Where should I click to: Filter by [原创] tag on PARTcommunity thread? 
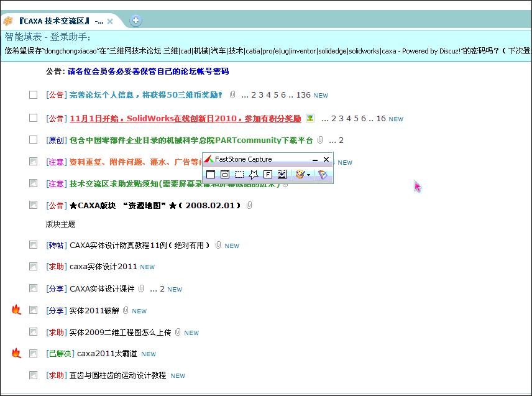pos(57,140)
